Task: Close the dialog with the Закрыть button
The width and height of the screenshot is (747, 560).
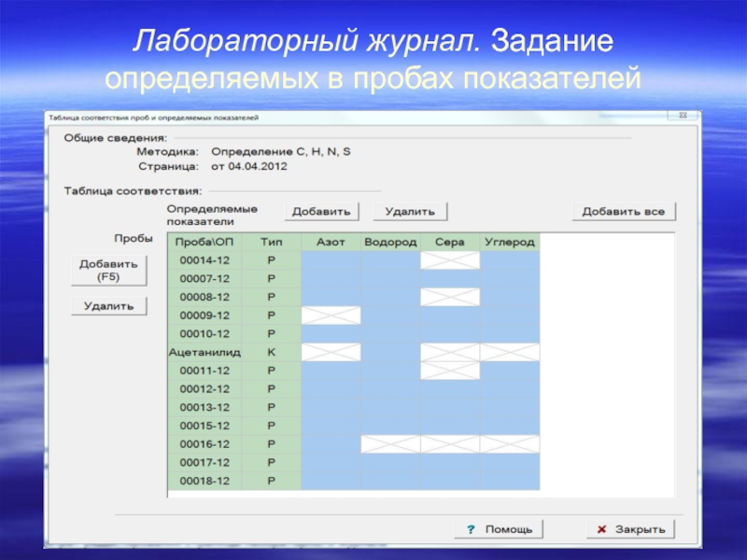Action: (631, 529)
